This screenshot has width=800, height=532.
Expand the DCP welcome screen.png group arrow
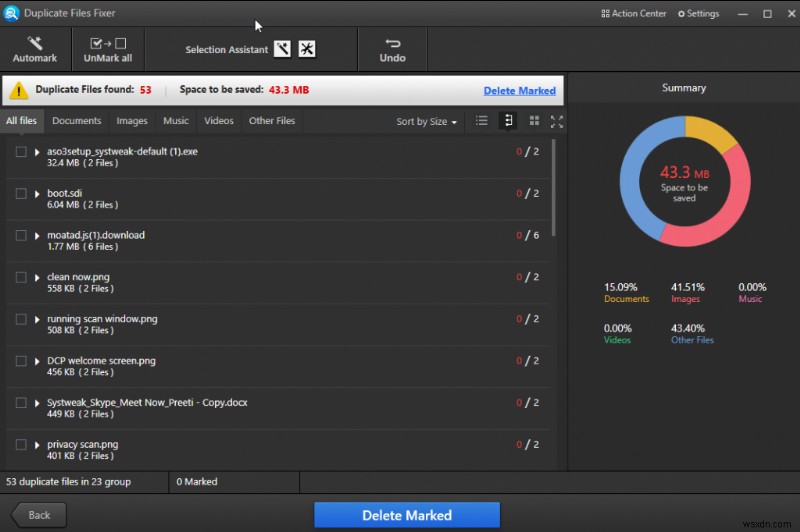(x=37, y=361)
